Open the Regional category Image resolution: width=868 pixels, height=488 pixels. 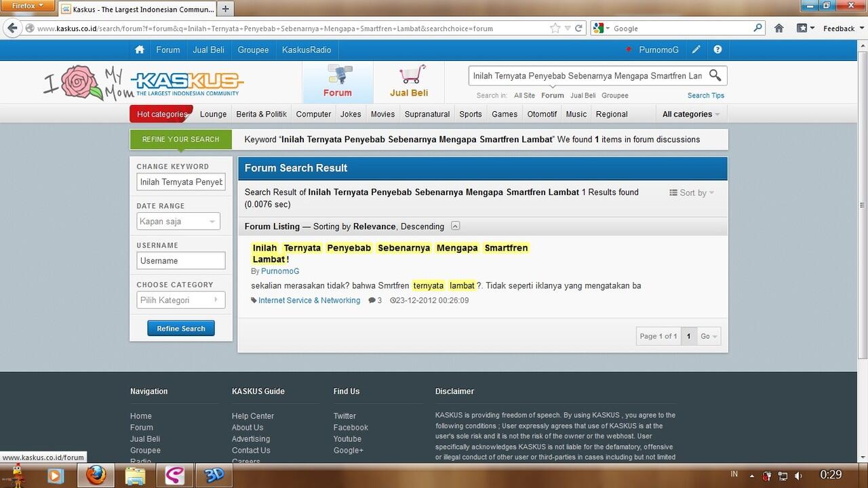click(x=612, y=114)
